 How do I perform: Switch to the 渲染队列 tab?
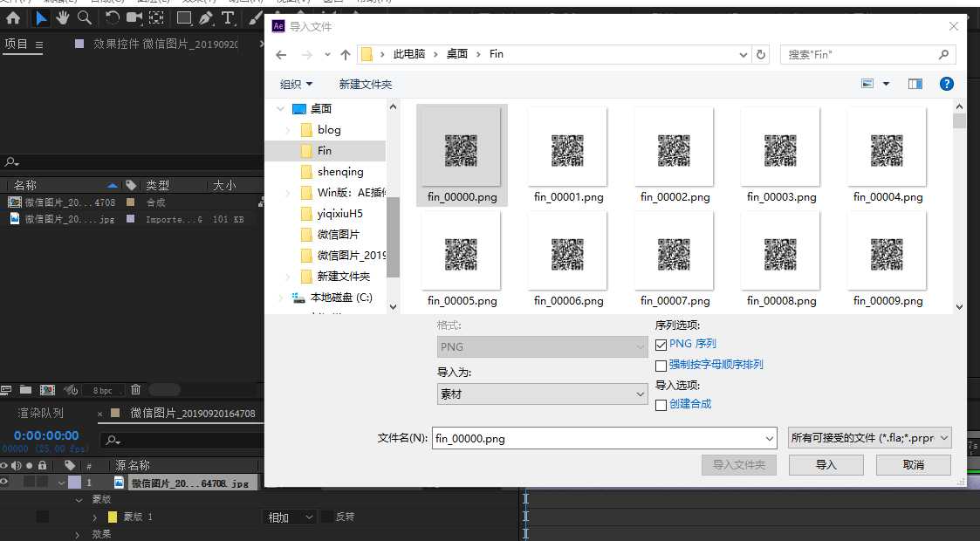pyautogui.click(x=41, y=413)
